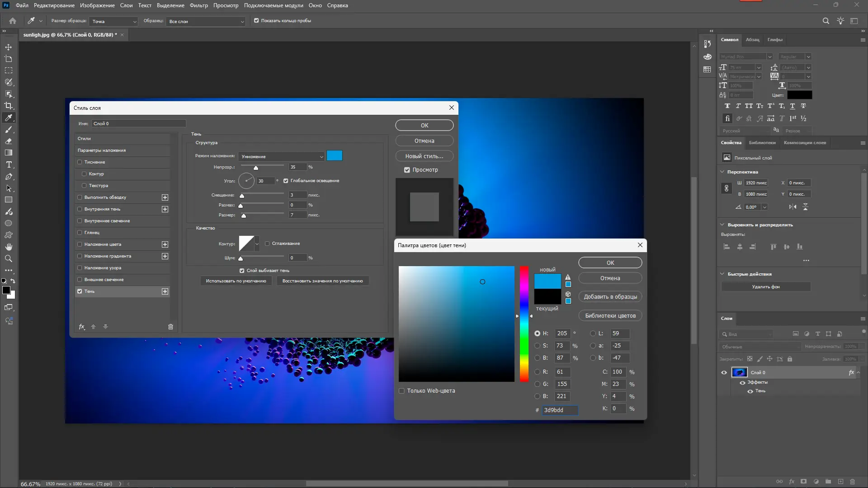
Task: Switch to the Глифы tab
Action: coord(775,40)
